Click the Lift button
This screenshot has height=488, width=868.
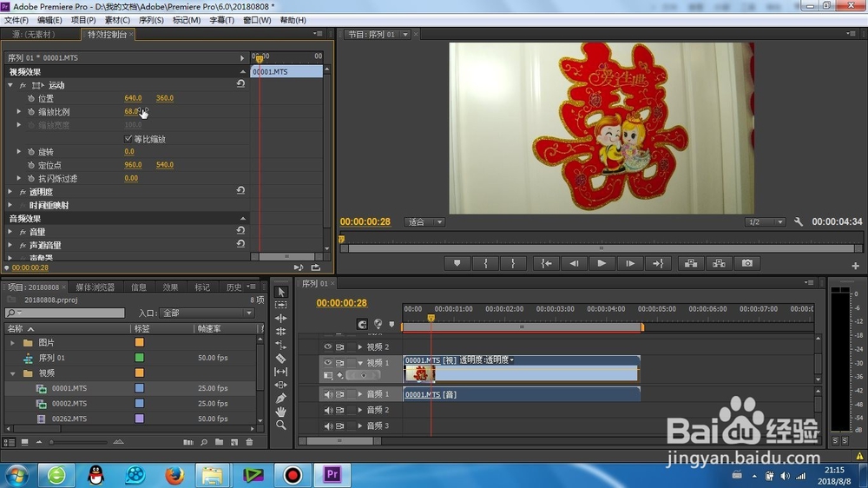(x=691, y=264)
